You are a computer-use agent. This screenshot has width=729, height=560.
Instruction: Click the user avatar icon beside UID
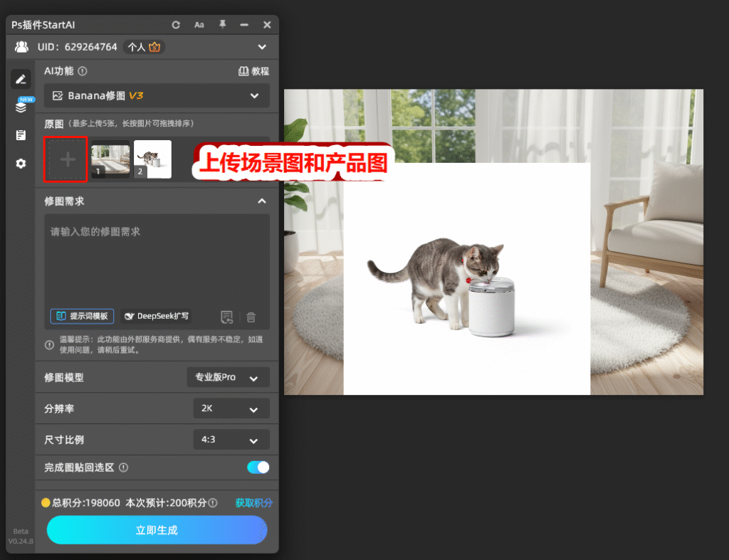(x=21, y=47)
